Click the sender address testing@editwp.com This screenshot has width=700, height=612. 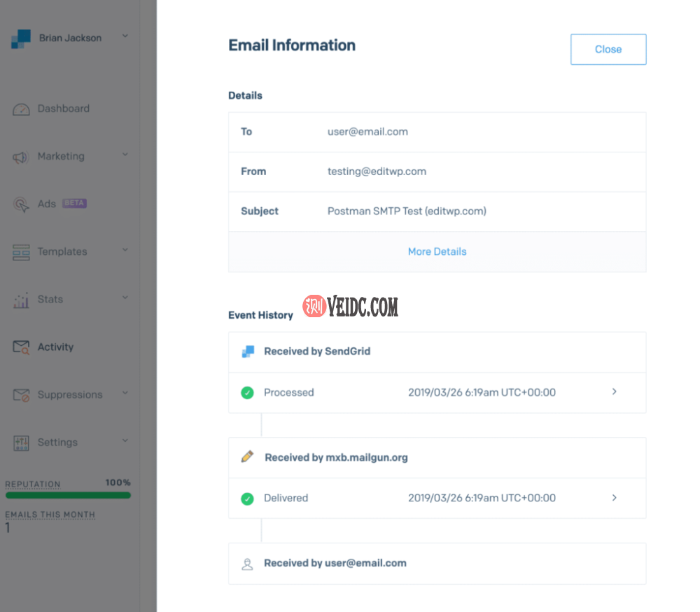click(x=377, y=172)
